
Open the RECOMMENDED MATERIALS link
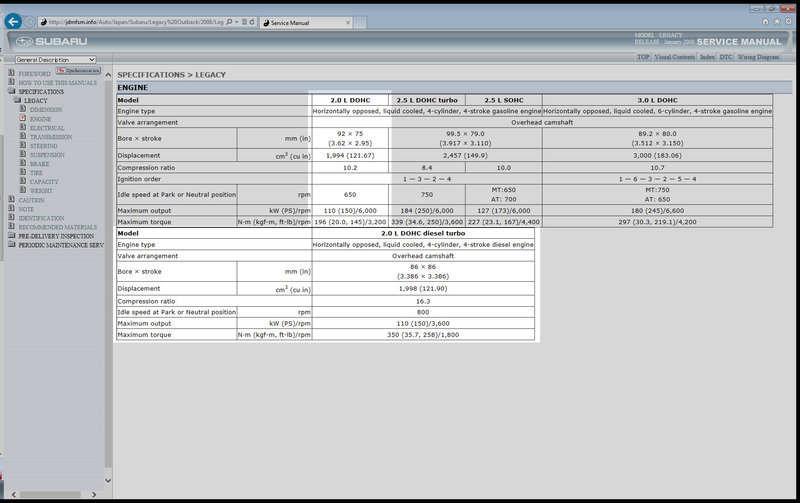58,227
